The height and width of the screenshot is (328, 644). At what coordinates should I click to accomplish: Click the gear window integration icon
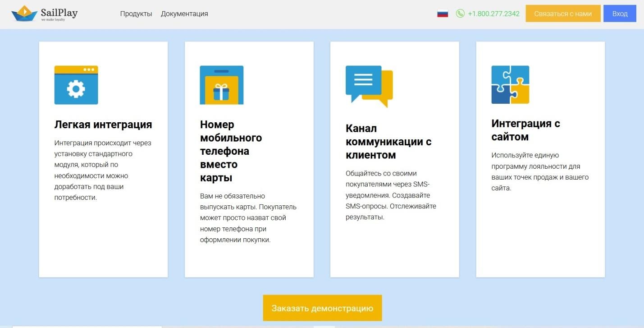[76, 85]
